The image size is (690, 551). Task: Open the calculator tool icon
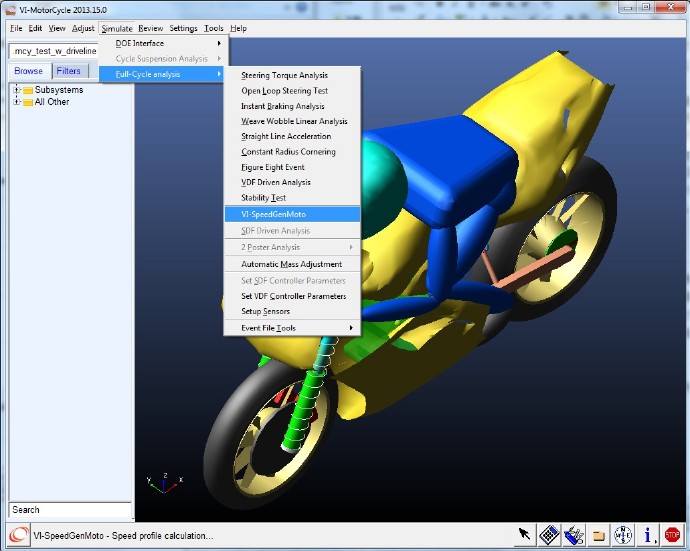549,535
